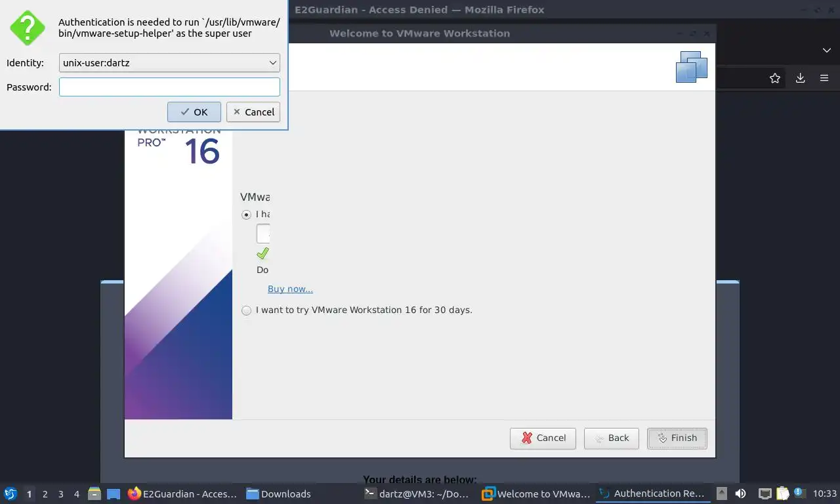
Task: Click the license key entry field
Action: click(x=263, y=234)
